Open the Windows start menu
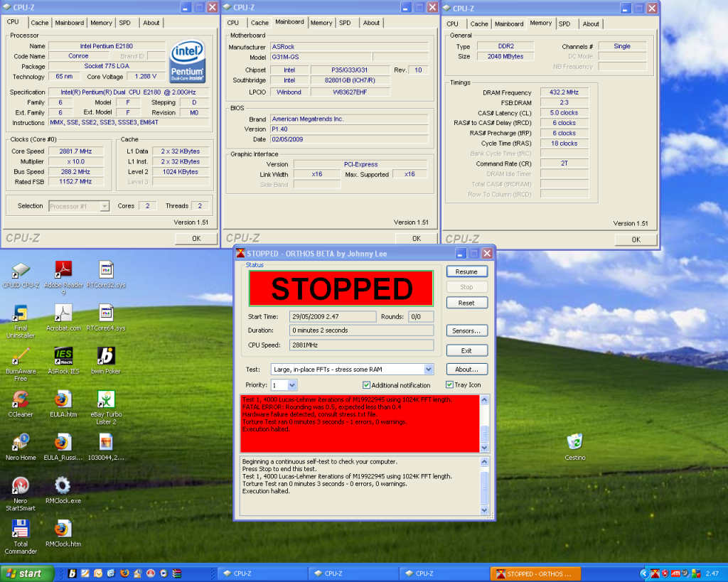 coord(27,573)
